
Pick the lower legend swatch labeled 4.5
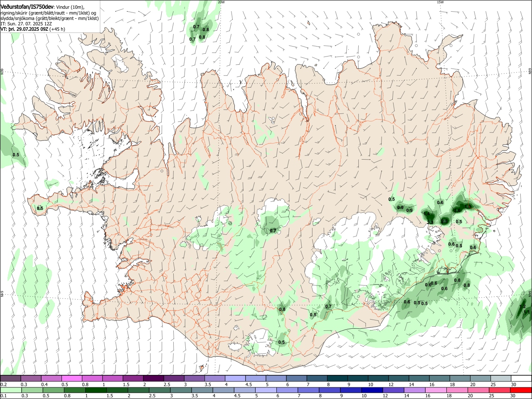244,390
